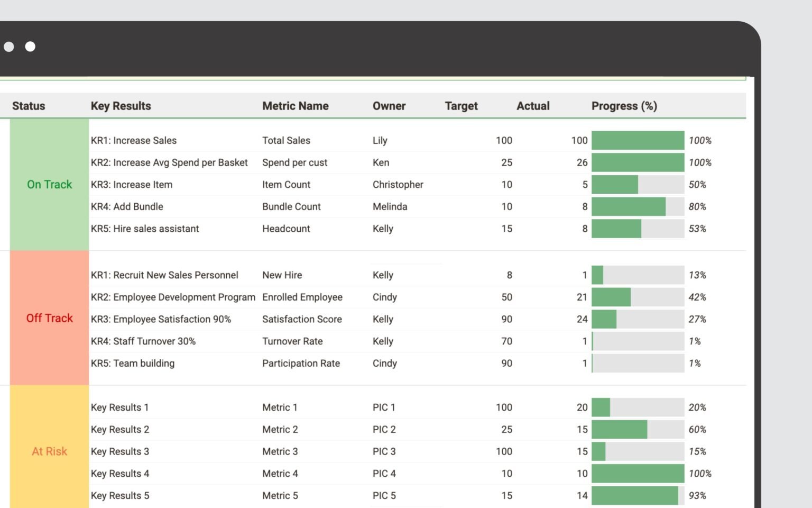
Task: Select the Turnover Rate metric cell
Action: (x=292, y=341)
